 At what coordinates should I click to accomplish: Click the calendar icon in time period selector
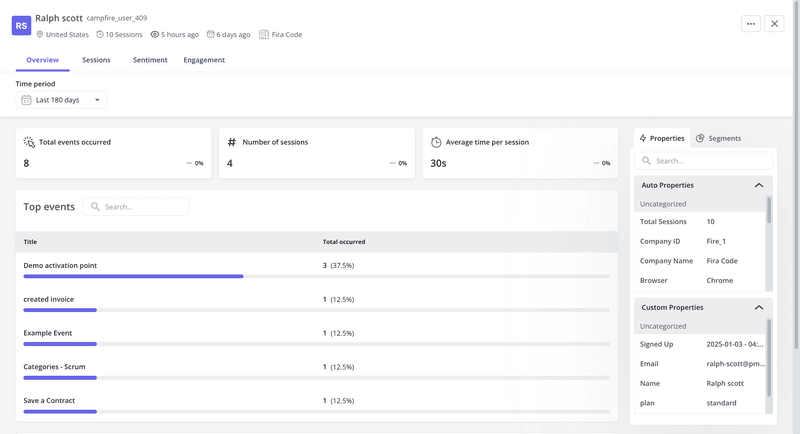click(x=27, y=100)
